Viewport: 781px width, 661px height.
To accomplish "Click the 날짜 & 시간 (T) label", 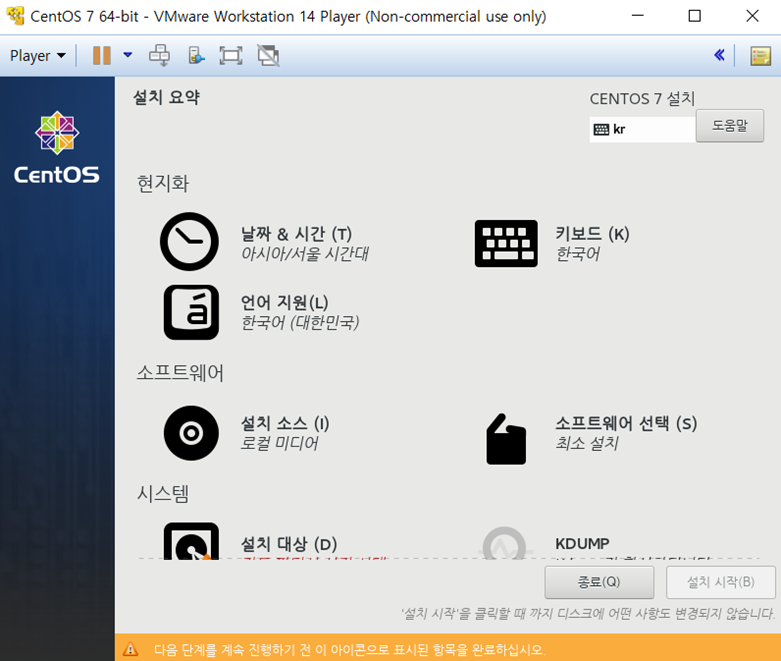I will pyautogui.click(x=296, y=234).
